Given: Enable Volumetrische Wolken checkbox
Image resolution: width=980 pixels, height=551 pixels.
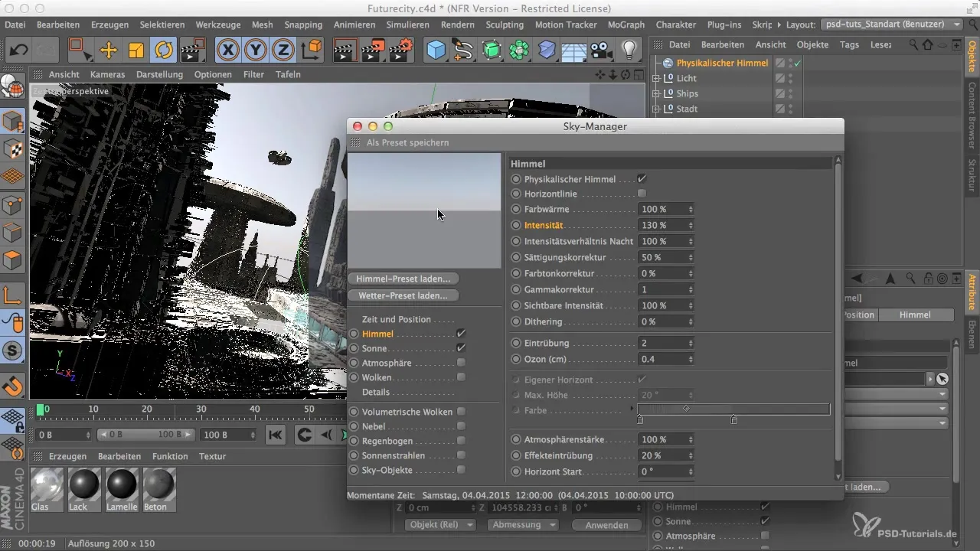Looking at the screenshot, I should click(461, 412).
